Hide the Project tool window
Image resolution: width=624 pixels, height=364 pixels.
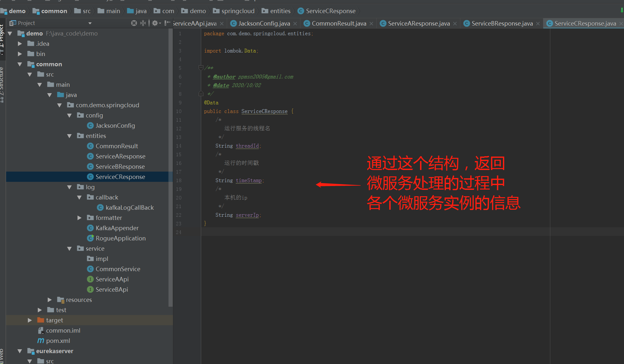(x=167, y=23)
